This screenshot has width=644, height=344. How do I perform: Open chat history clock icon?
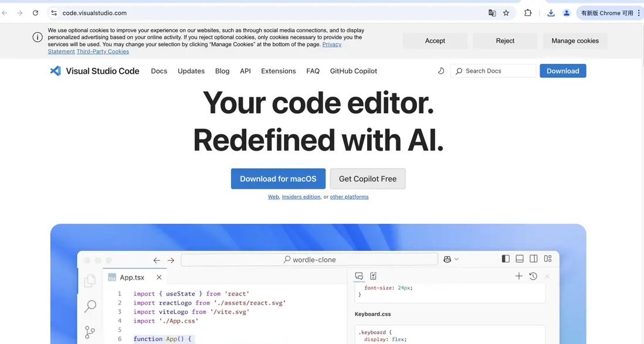[x=533, y=276]
